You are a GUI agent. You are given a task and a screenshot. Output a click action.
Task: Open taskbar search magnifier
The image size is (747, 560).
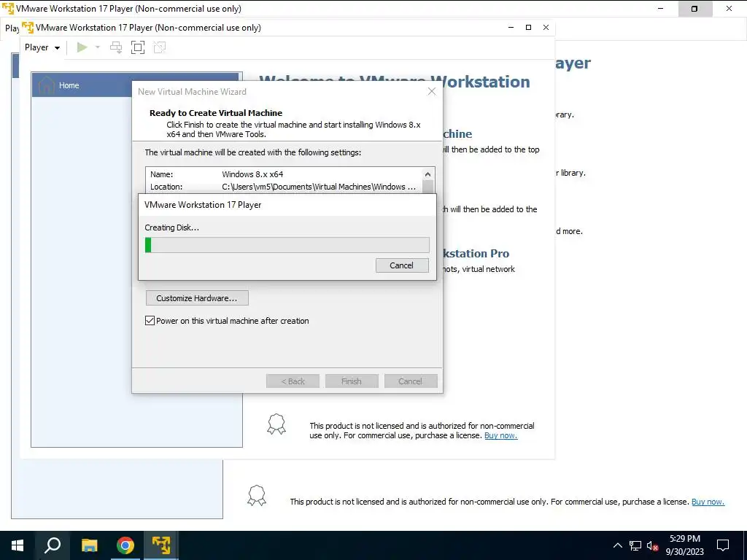click(53, 545)
